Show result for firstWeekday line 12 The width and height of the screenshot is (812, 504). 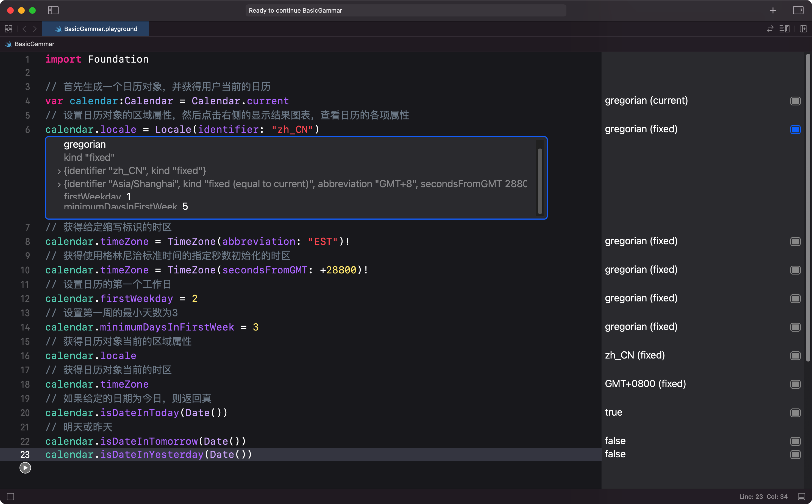(795, 299)
